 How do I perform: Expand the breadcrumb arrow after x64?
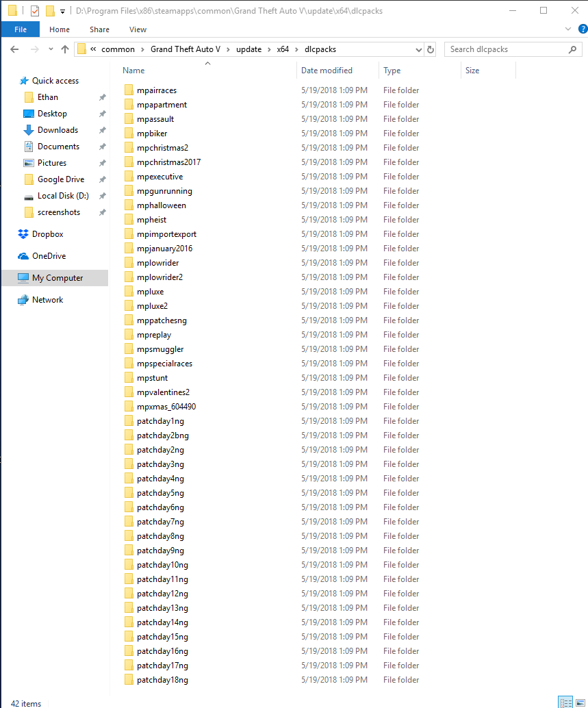(x=296, y=49)
